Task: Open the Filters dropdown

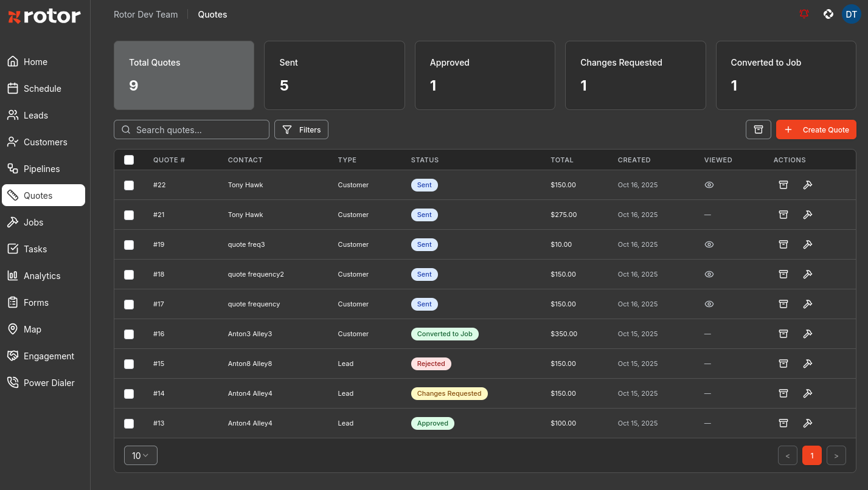Action: point(301,129)
